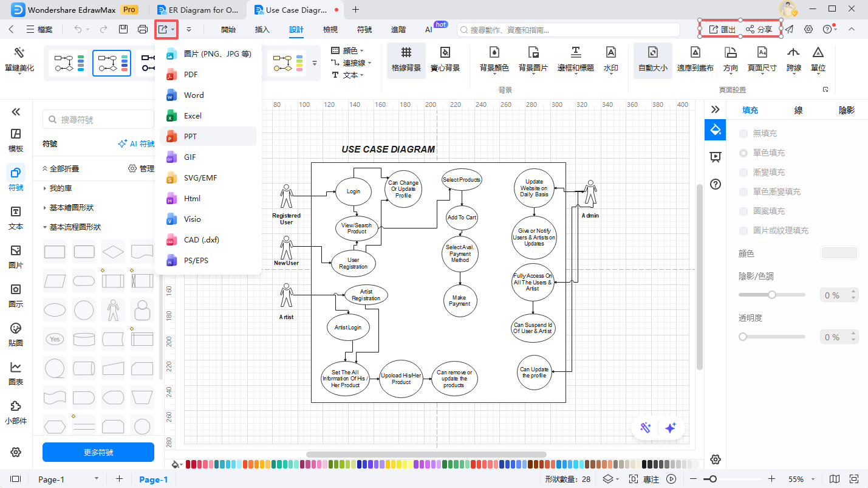868x488 pixels.
Task: Open the zoom percentage 55% dropdown
Action: 801,479
